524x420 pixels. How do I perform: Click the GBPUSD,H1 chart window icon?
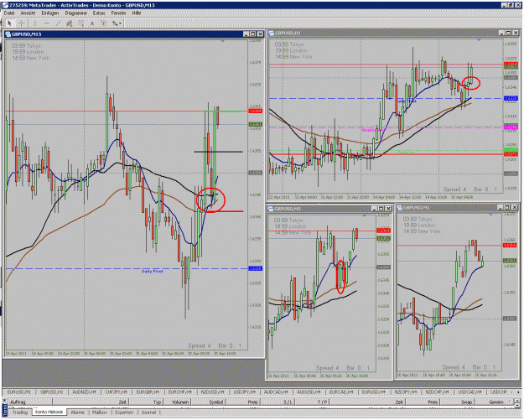[x=272, y=33]
